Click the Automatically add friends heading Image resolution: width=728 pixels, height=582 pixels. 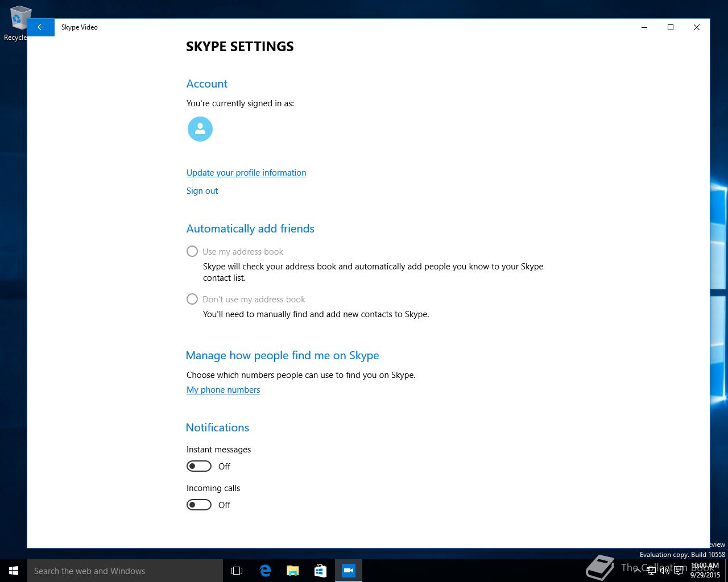(250, 228)
